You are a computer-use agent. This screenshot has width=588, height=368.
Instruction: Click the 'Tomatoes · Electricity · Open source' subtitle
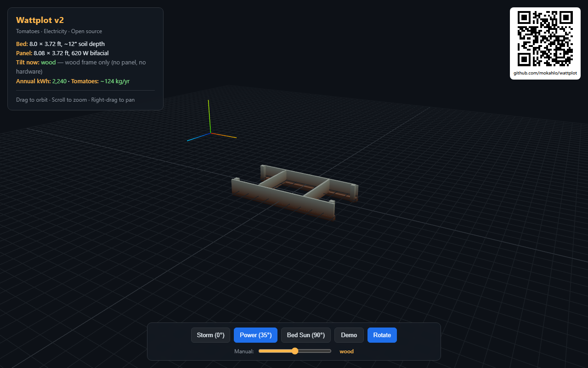pyautogui.click(x=59, y=31)
